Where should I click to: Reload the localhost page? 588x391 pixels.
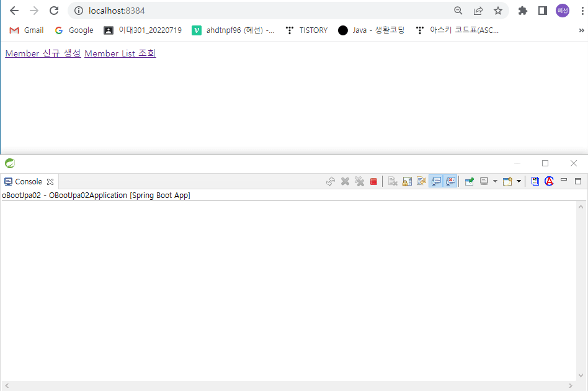[54, 11]
